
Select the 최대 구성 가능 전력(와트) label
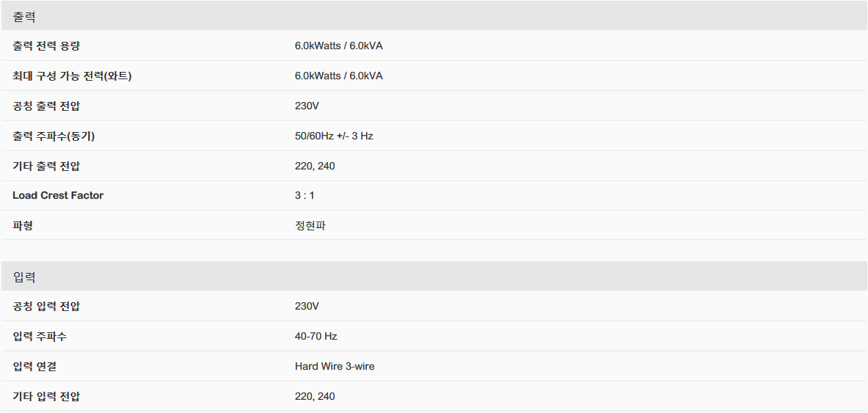(72, 76)
